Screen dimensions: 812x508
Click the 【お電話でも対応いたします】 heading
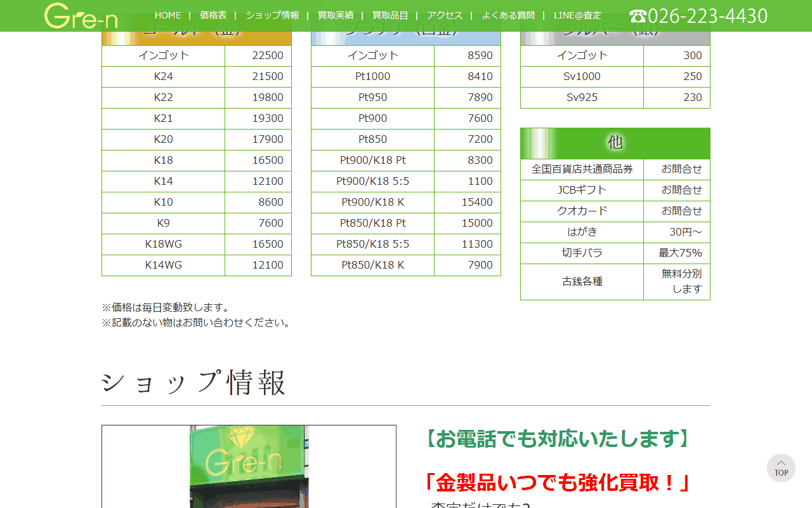556,438
